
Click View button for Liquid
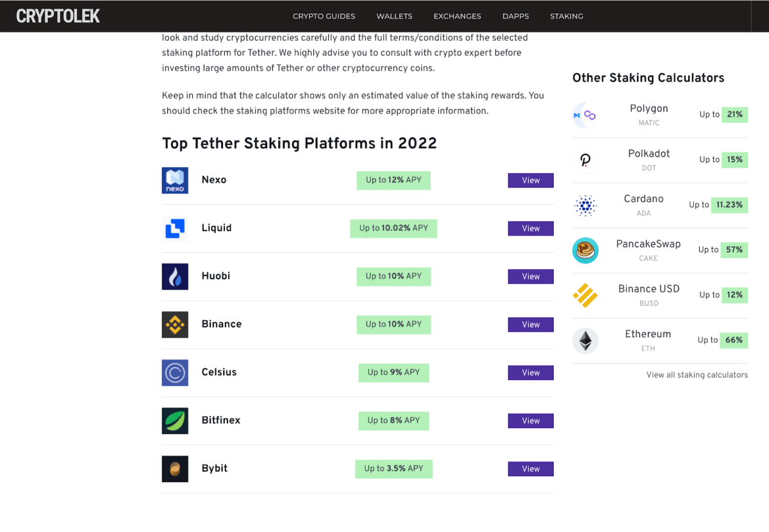(x=531, y=228)
